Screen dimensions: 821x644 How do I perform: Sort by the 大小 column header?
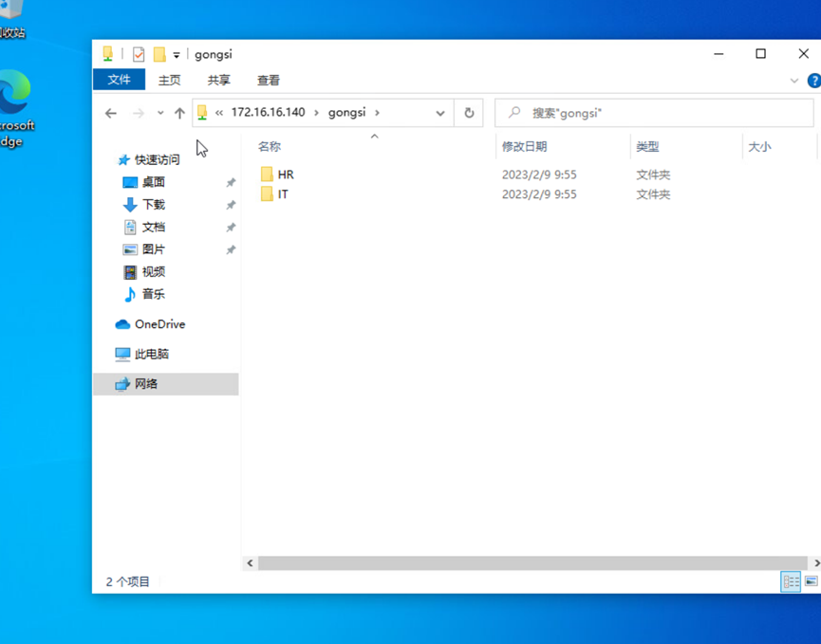tap(759, 146)
